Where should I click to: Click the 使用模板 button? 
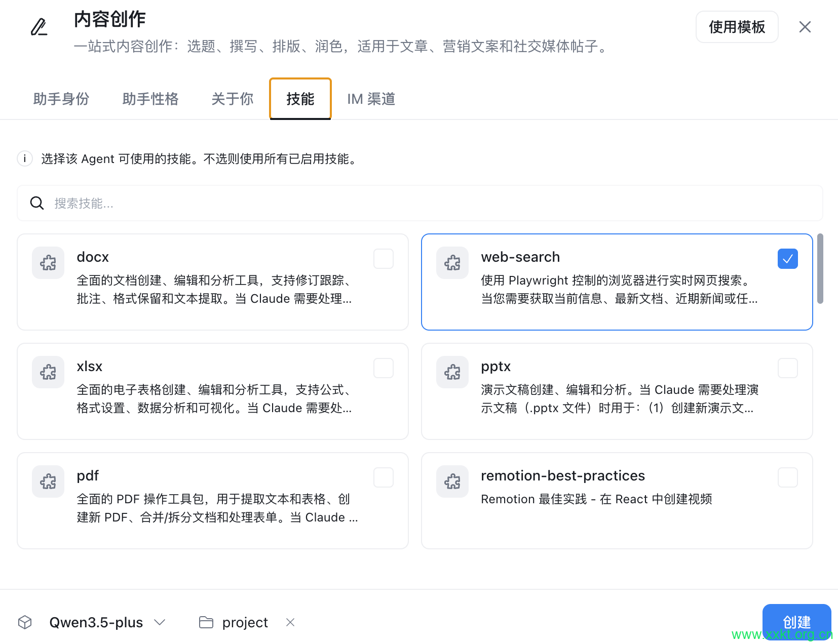[737, 27]
